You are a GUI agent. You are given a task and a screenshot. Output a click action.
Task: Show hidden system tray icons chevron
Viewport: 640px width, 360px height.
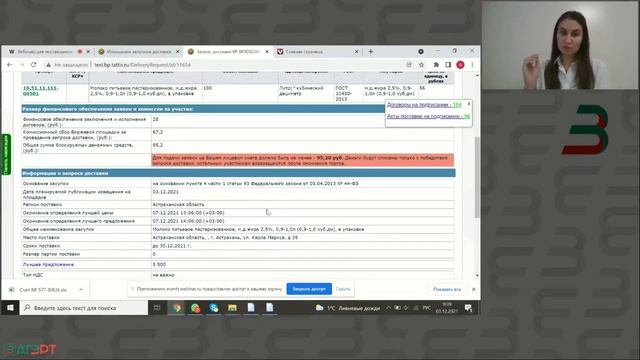[x=388, y=308]
